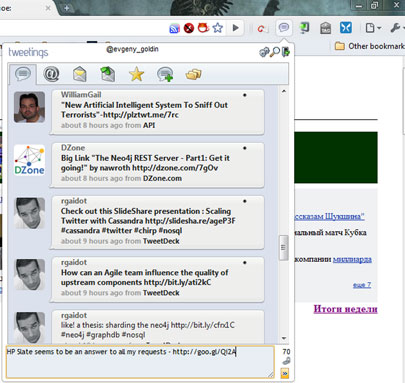Image resolution: width=405 pixels, height=383 pixels.
Task: Click the #graphdb hashtag
Action: (x=103, y=335)
